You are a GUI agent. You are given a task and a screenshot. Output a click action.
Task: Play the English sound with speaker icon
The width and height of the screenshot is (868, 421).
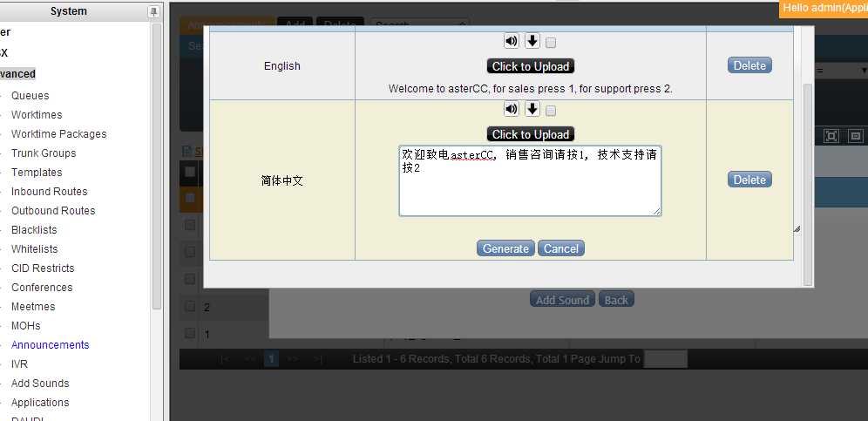coord(511,41)
